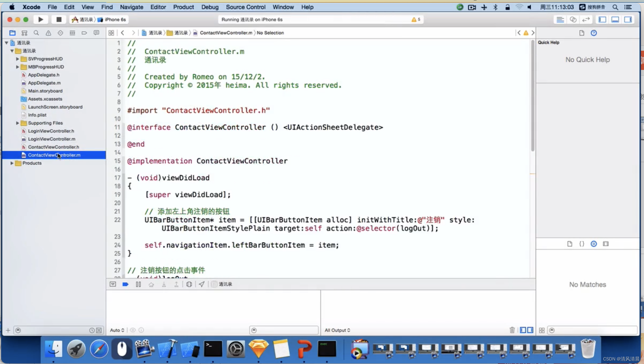Open the Editor menu
644x364 pixels.
158,7
